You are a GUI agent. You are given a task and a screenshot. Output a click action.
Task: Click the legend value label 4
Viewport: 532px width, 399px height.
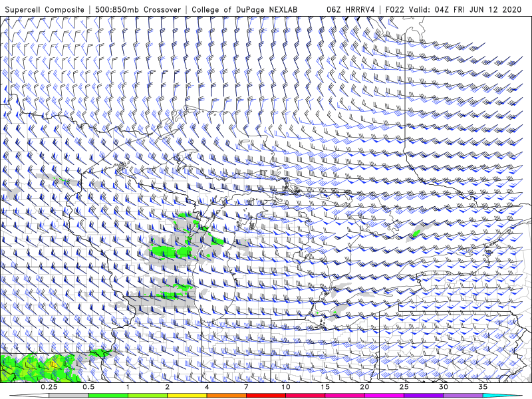207,387
